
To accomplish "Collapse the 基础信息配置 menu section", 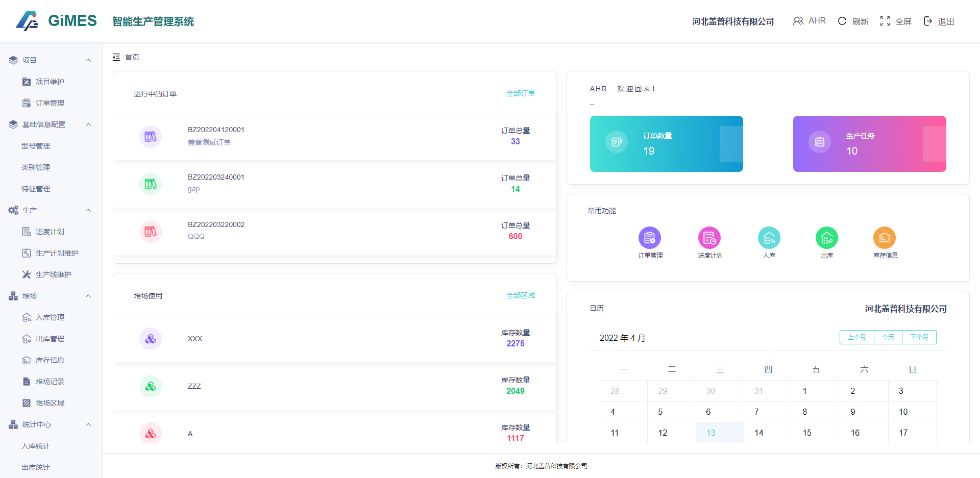I will pos(88,124).
